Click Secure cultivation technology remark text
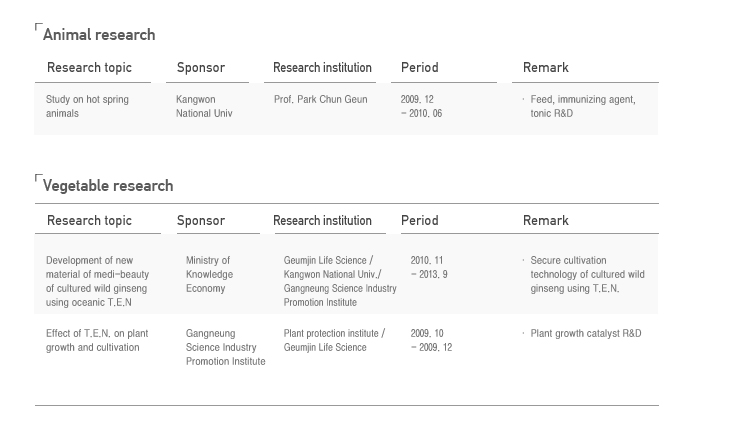 click(x=587, y=274)
